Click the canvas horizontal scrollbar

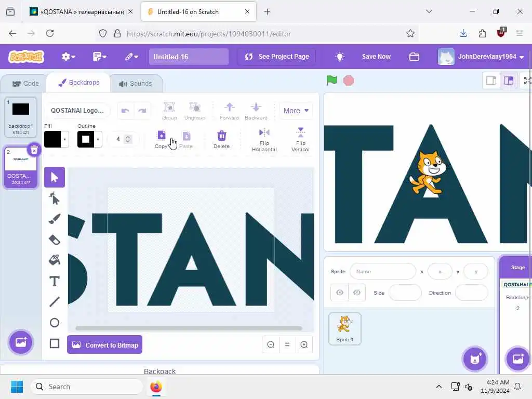[189, 328]
